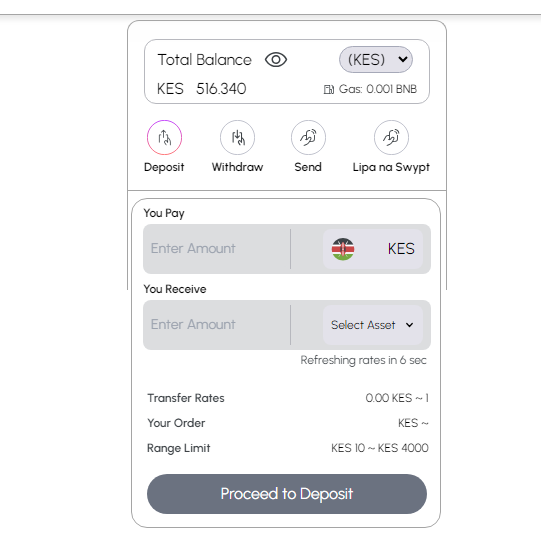
Task: Click the Kenyan flag icon
Action: tap(343, 249)
